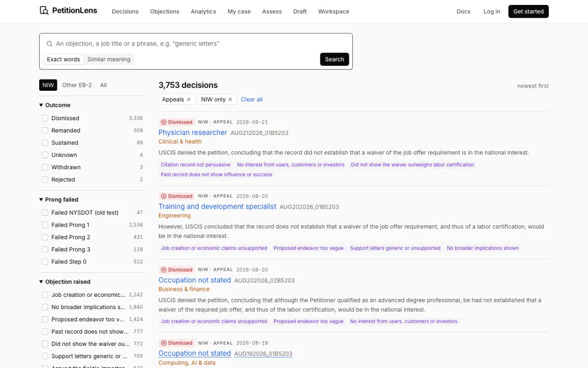This screenshot has width=588, height=368.
Task: Click the Computing, AI & data category label
Action: click(x=187, y=363)
